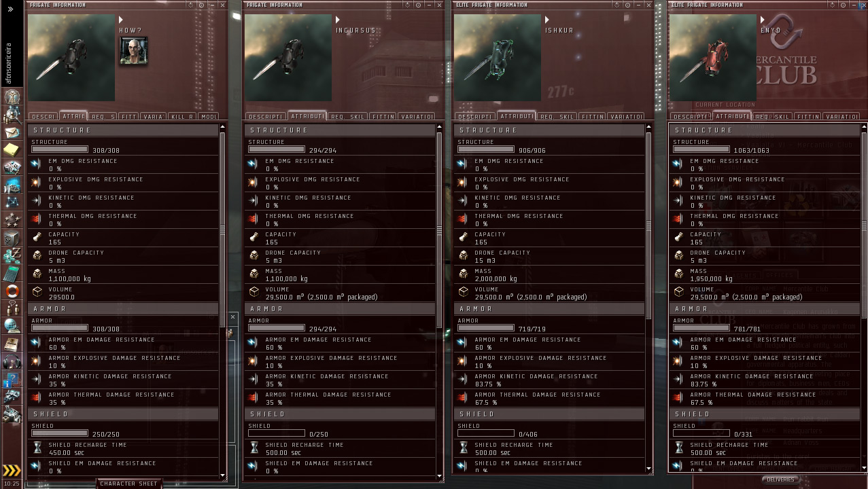Open the corporation stars icon in sidebar
868x489 pixels.
point(12,220)
